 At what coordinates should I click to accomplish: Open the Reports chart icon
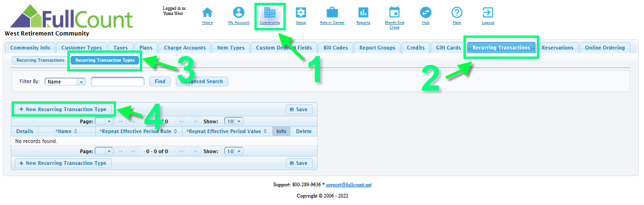[x=363, y=13]
